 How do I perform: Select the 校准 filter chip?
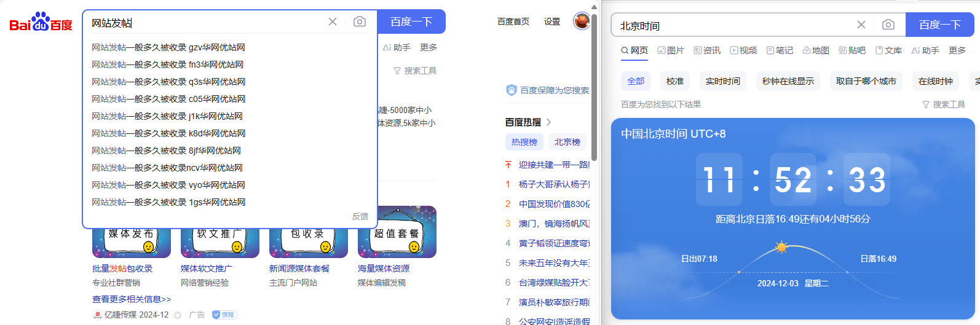coord(674,81)
